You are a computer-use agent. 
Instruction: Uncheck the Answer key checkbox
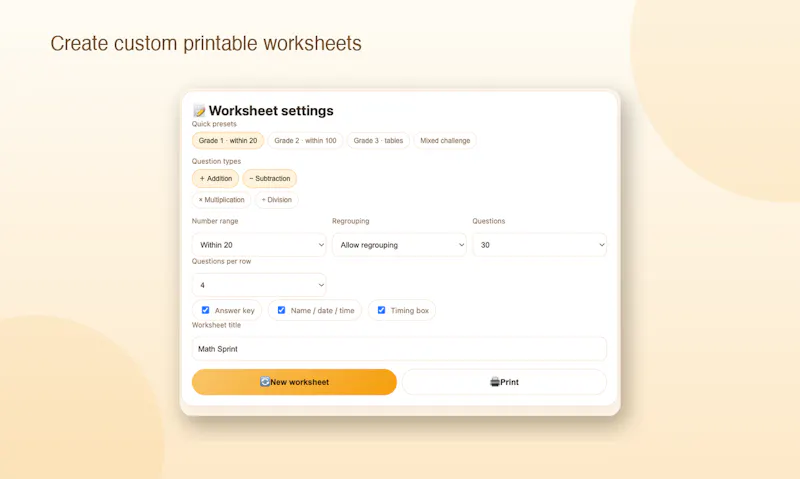tap(205, 310)
